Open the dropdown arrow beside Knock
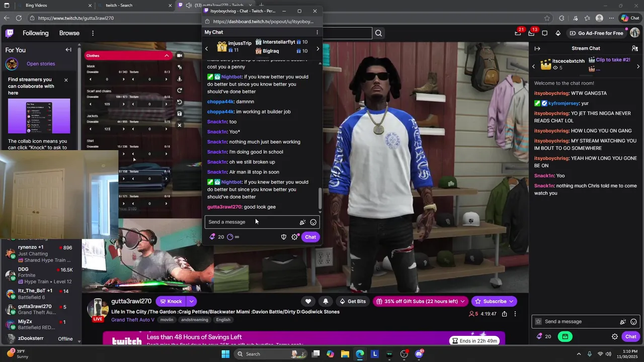 pos(191,301)
